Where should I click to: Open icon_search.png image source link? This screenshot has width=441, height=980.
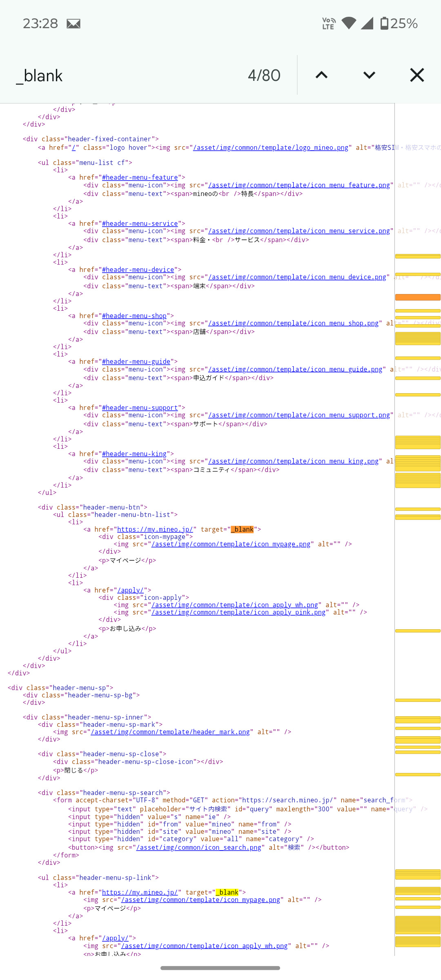[198, 848]
